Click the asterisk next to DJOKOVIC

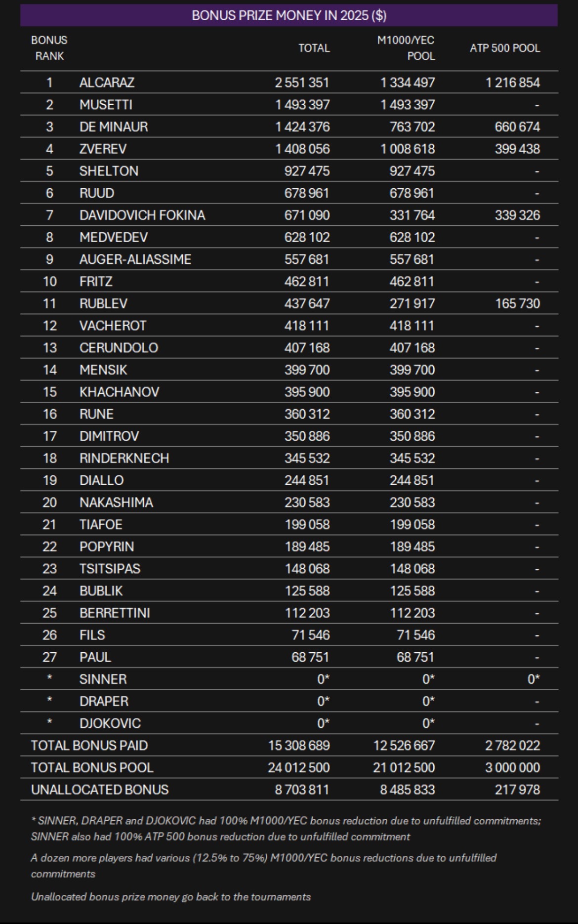49,722
